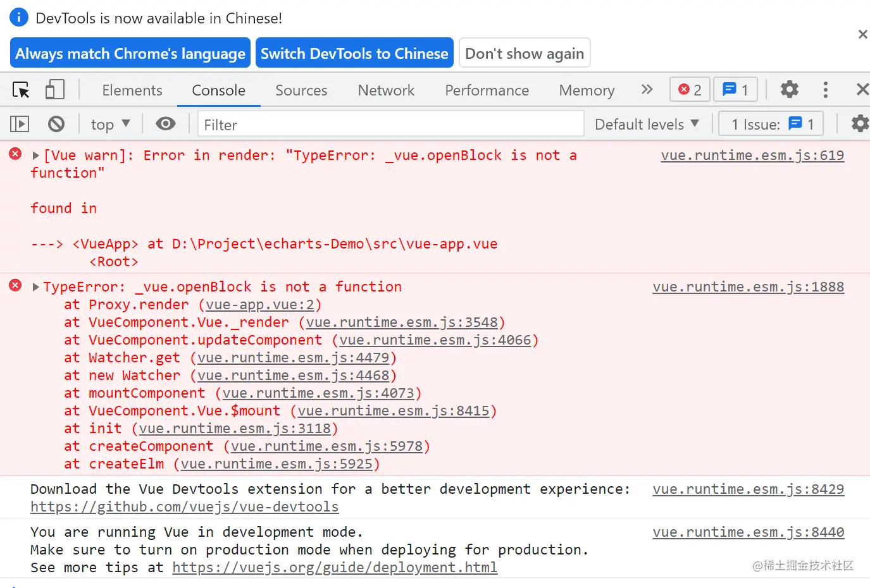Click the info icon beside DevTools notice

tap(19, 17)
